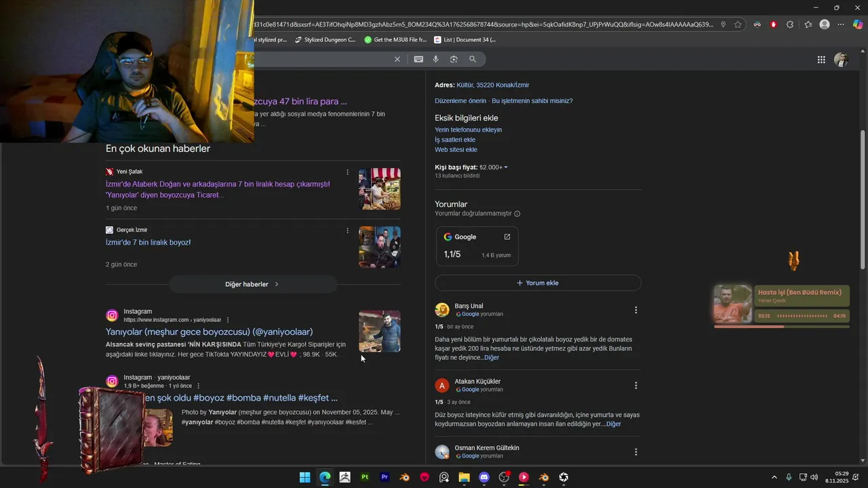Open the Yanıyolar (@yaniyoolaar) Instagram result
The width and height of the screenshot is (868, 488).
[x=209, y=331]
